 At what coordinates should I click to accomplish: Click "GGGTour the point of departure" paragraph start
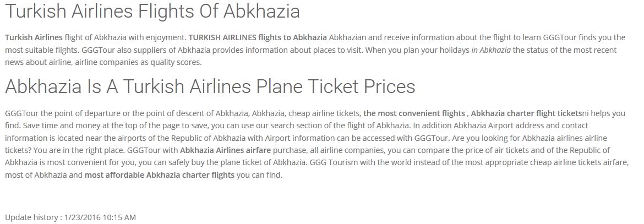(61, 113)
